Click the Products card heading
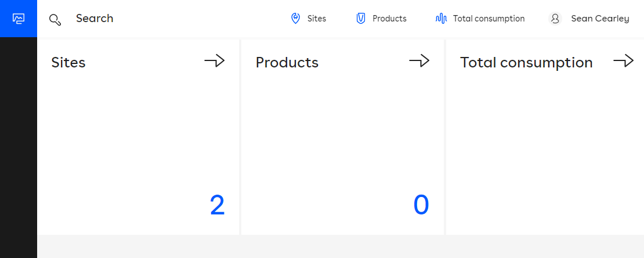644x258 pixels. 287,63
